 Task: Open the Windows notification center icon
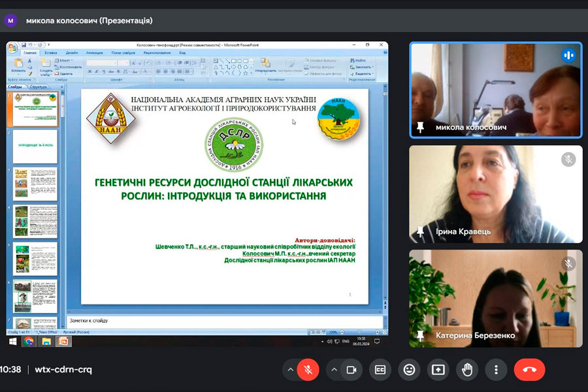pos(377,341)
